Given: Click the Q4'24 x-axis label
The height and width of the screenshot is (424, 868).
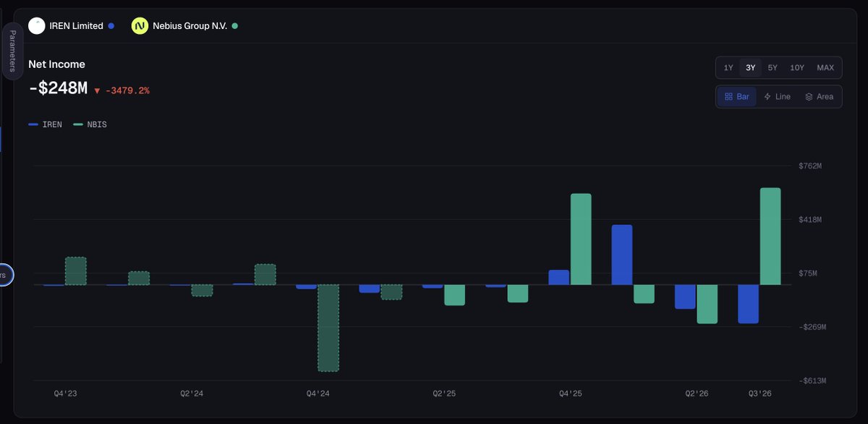Looking at the screenshot, I should (x=318, y=394).
